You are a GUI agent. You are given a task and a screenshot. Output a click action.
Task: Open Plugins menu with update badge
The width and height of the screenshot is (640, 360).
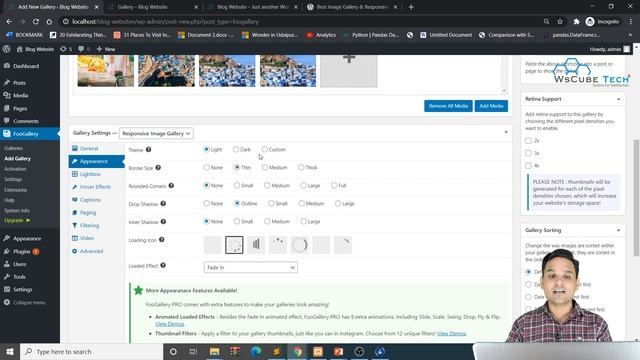click(x=22, y=251)
